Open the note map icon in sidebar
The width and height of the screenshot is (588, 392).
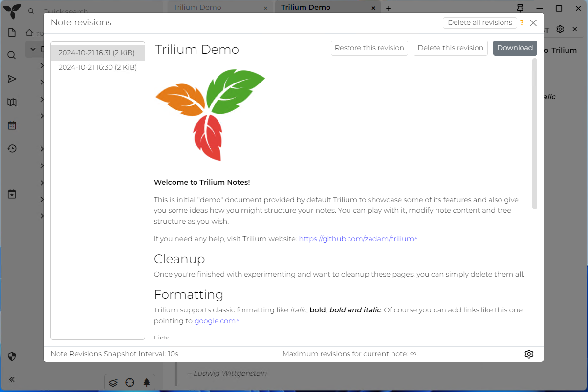(12, 102)
